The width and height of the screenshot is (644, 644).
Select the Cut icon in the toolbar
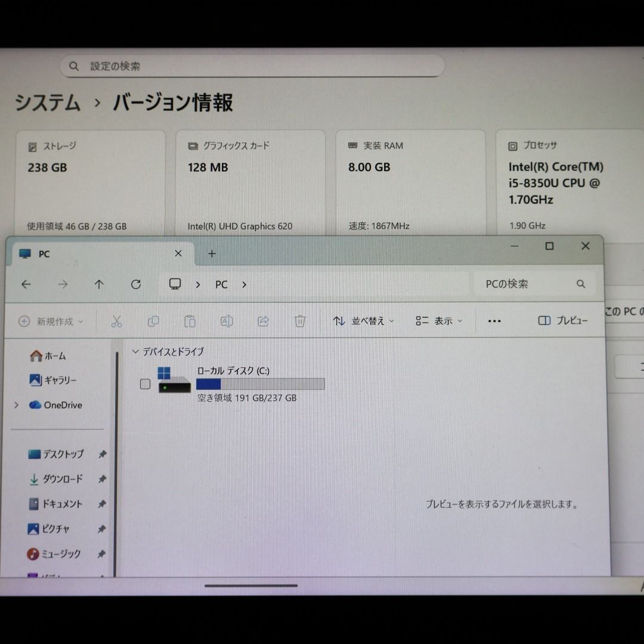pyautogui.click(x=117, y=321)
